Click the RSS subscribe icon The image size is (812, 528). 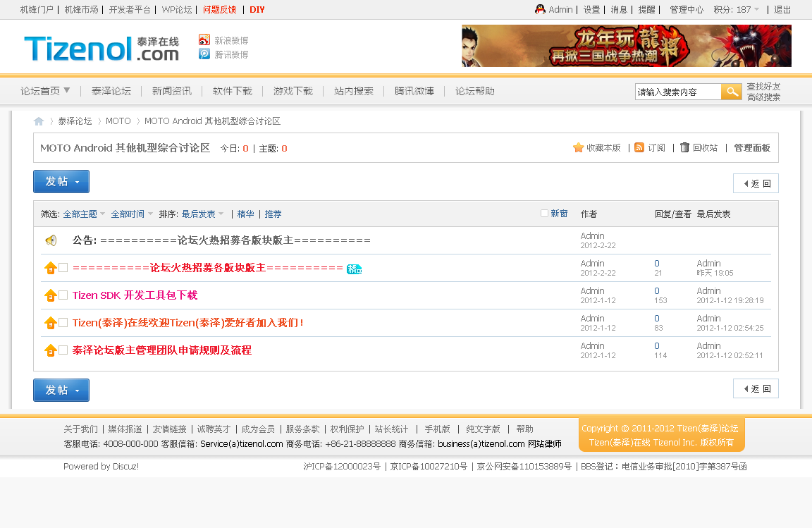coord(639,147)
